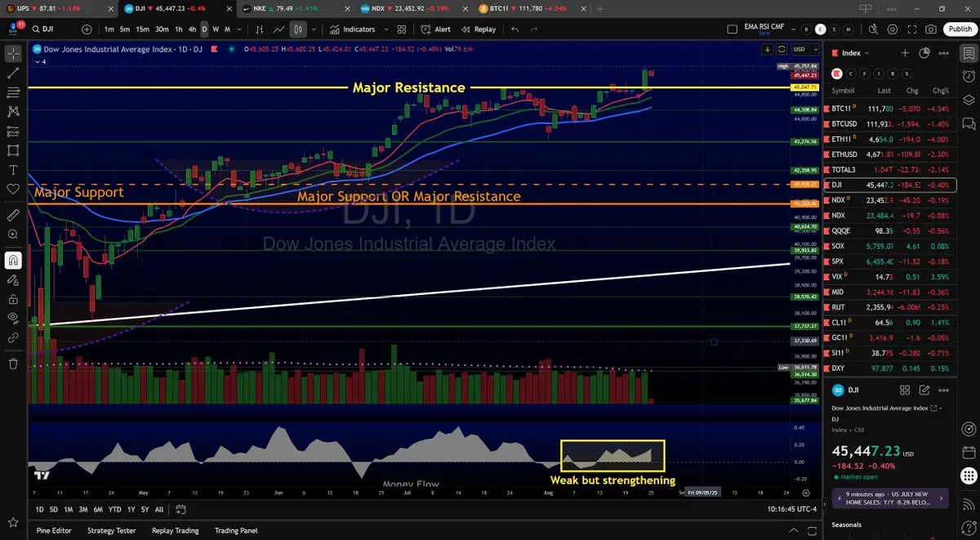The width and height of the screenshot is (980, 540).
Task: Select the 1Y date range
Action: (x=129, y=509)
